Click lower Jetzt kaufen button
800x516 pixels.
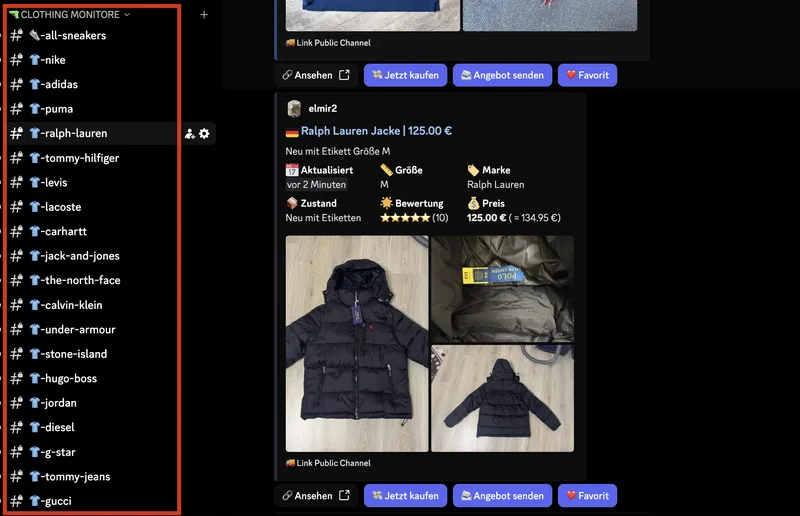[405, 495]
